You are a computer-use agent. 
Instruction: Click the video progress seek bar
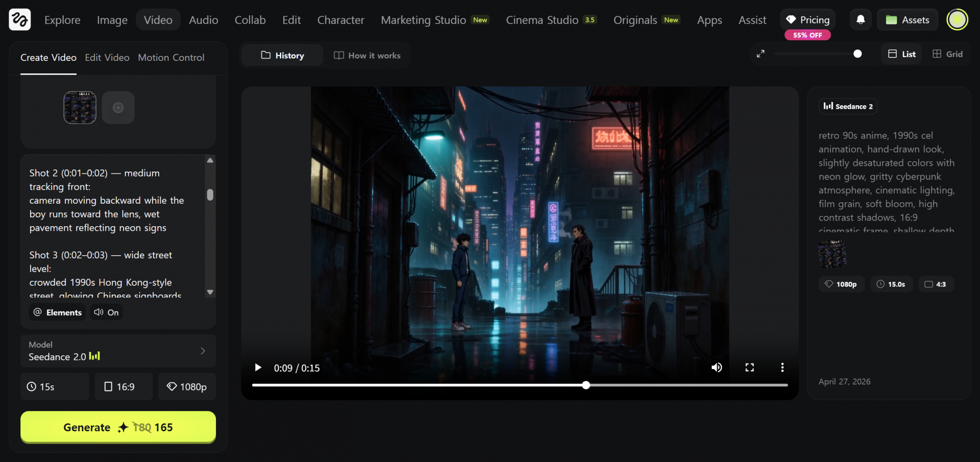[x=459, y=385]
